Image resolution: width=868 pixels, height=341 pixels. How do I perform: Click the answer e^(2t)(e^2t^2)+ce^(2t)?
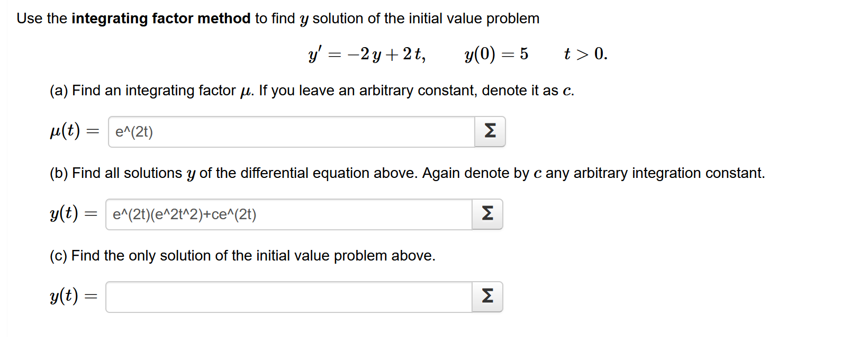click(184, 214)
